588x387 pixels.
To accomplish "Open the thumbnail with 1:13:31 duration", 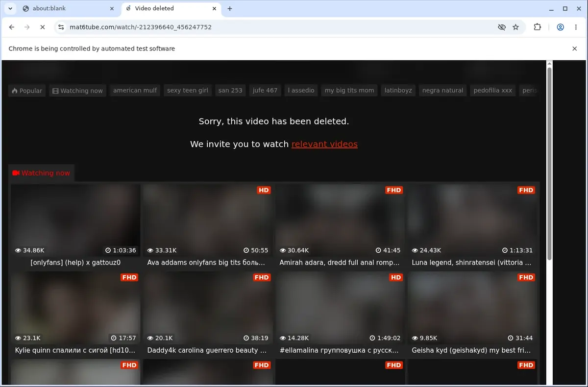I will coord(472,220).
